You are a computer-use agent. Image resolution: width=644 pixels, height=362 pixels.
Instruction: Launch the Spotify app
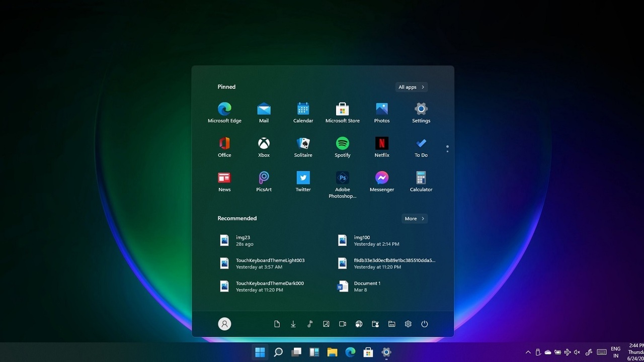(x=342, y=147)
